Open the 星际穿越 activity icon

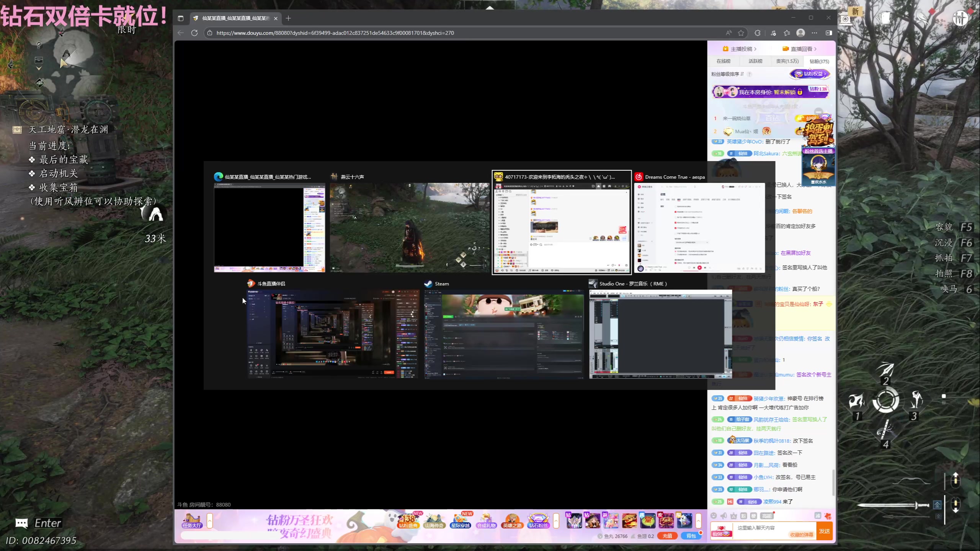tap(460, 520)
